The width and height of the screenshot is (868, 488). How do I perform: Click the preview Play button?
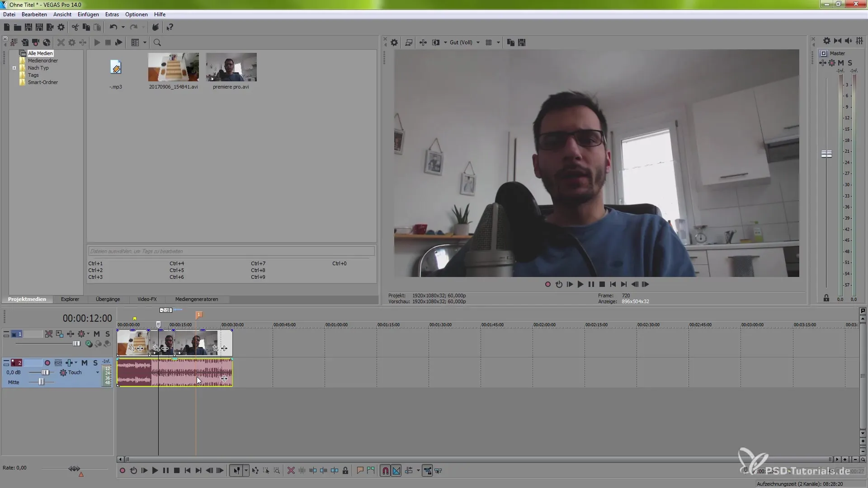pos(580,284)
